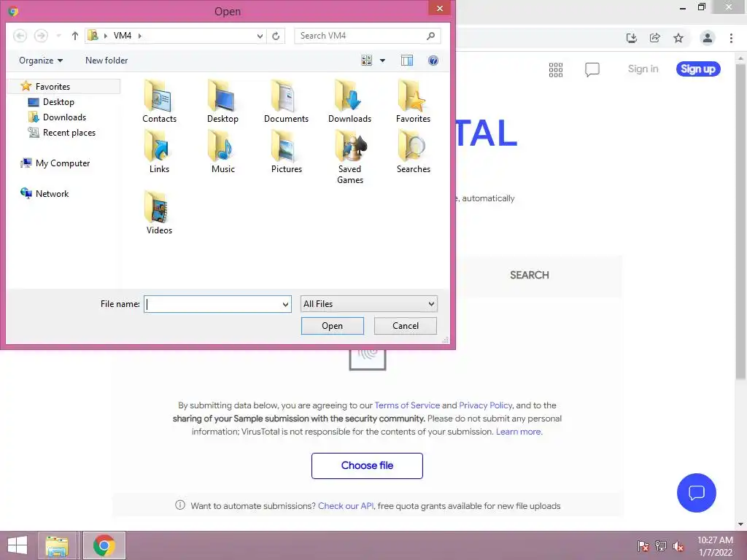The width and height of the screenshot is (747, 560).
Task: Open the blue chat widget button
Action: 696,493
